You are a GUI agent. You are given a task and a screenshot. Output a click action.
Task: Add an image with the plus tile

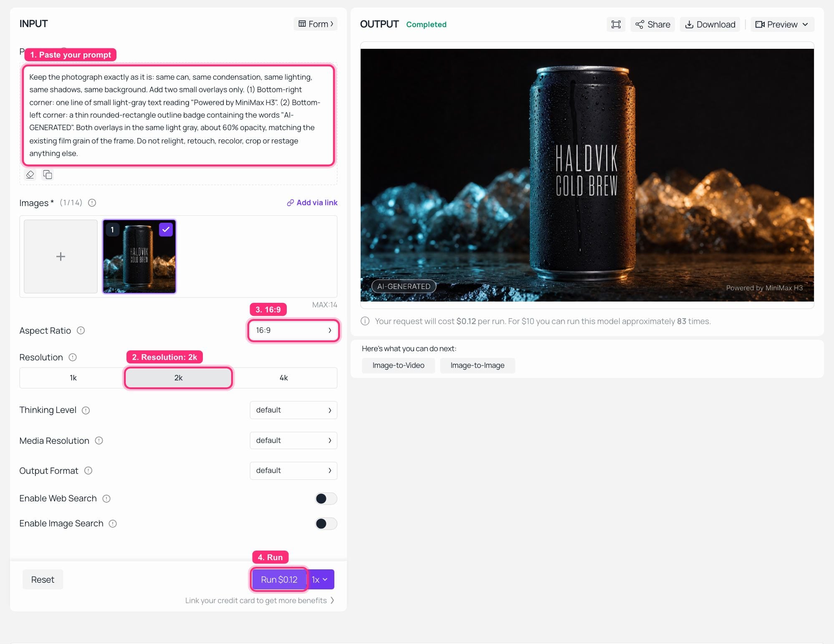[61, 257]
